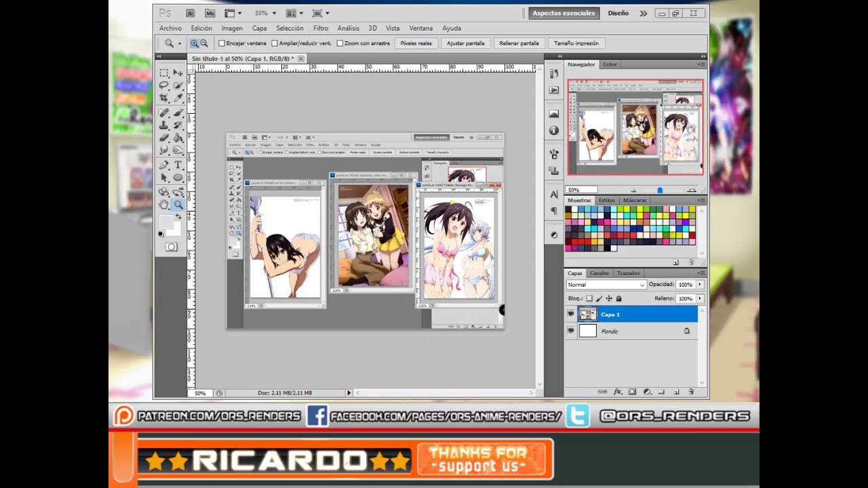The height and width of the screenshot is (488, 868).
Task: Click the Ajustar pantalla button
Action: pos(465,43)
